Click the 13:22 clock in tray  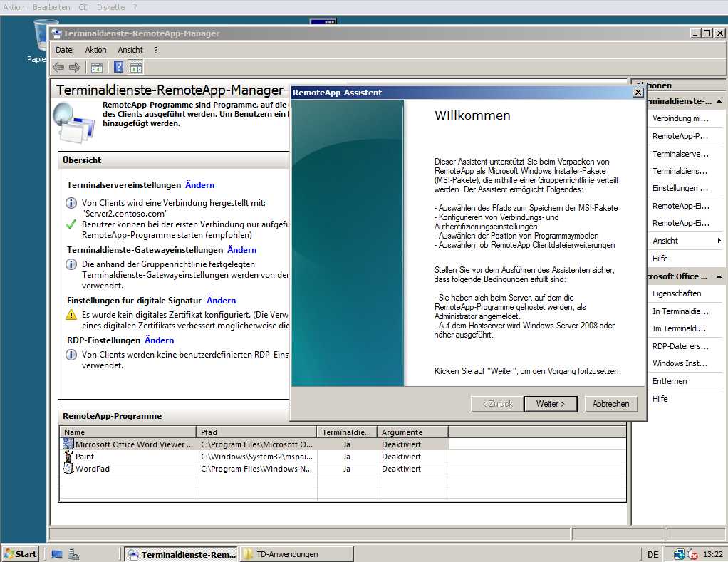(x=713, y=554)
